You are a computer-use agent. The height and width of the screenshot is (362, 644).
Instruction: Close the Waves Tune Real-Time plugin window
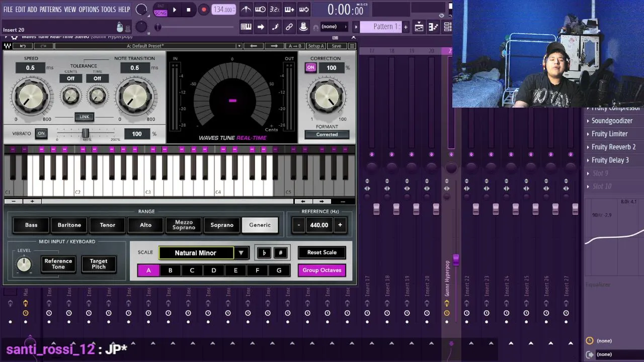(x=353, y=37)
